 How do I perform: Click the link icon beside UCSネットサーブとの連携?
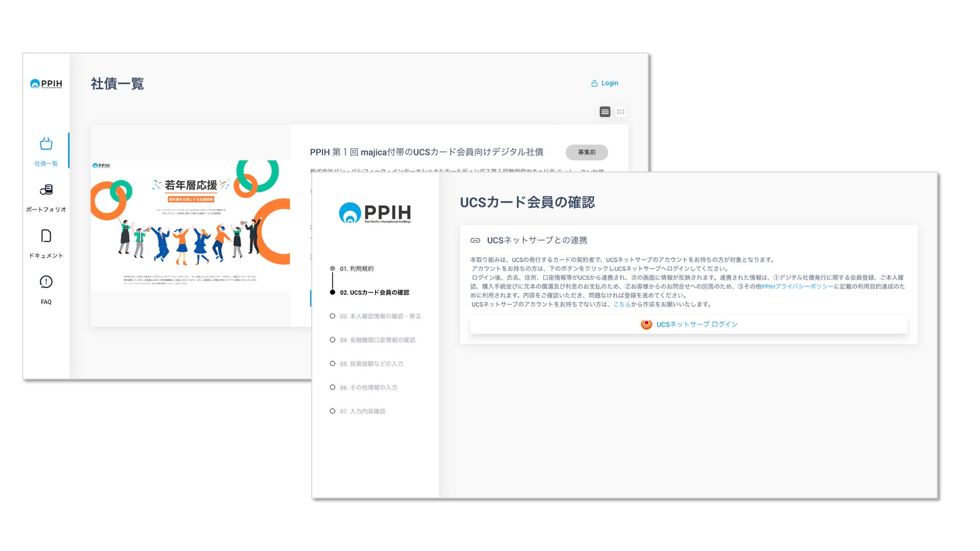tap(475, 241)
